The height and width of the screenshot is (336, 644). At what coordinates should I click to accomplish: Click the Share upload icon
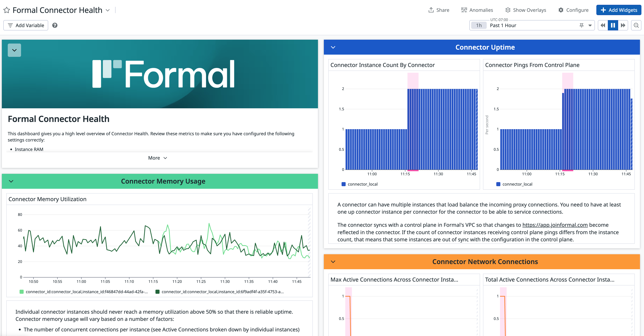[431, 10]
